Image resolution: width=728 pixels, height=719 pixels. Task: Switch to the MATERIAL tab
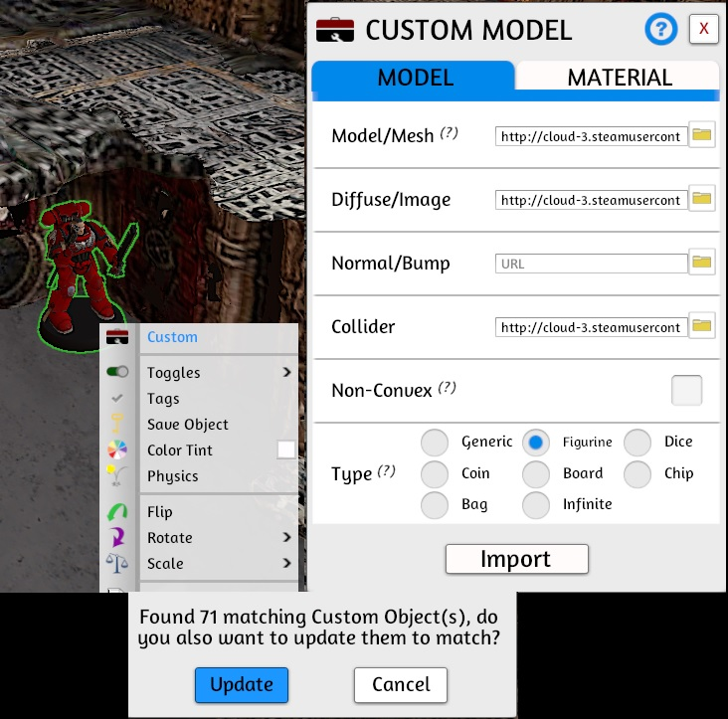coord(619,77)
